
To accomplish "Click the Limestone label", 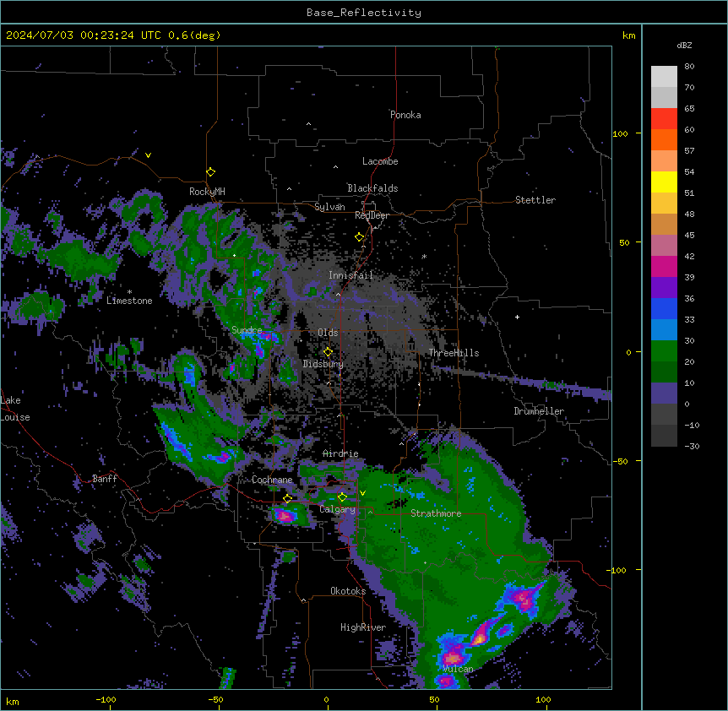I will 129,301.
